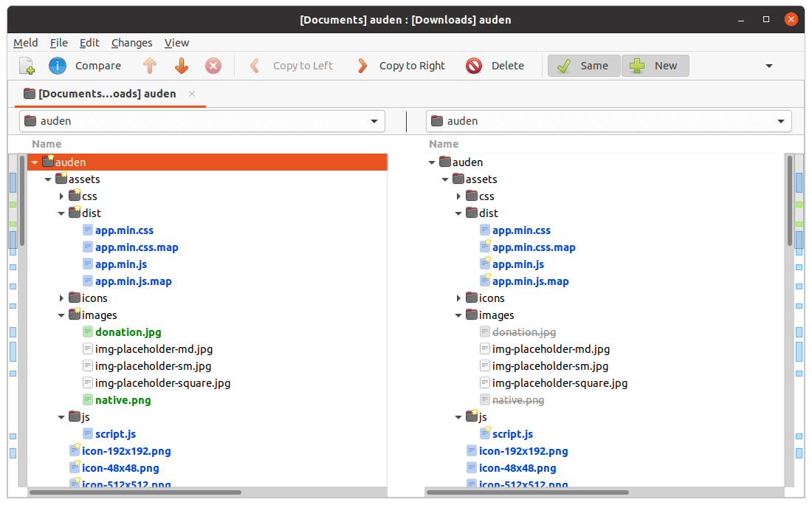Open the Changes menu
812x505 pixels.
coord(131,43)
